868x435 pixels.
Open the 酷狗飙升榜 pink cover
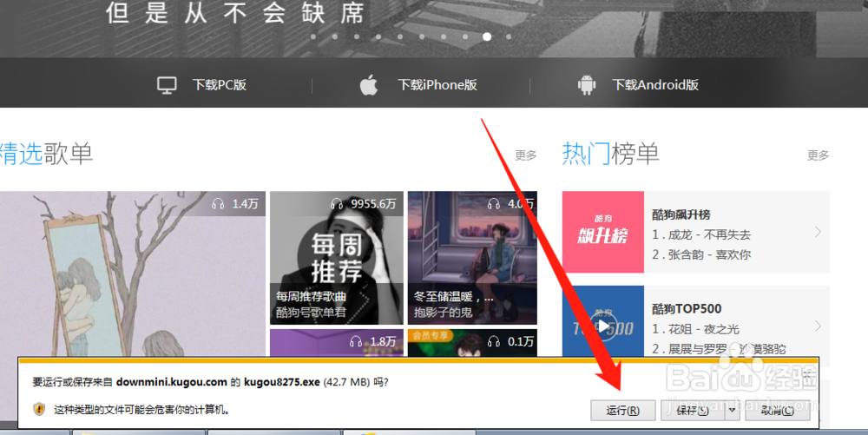(x=603, y=232)
